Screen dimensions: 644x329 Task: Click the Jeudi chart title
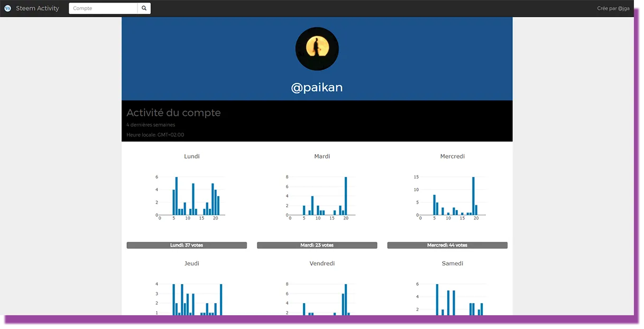click(192, 263)
